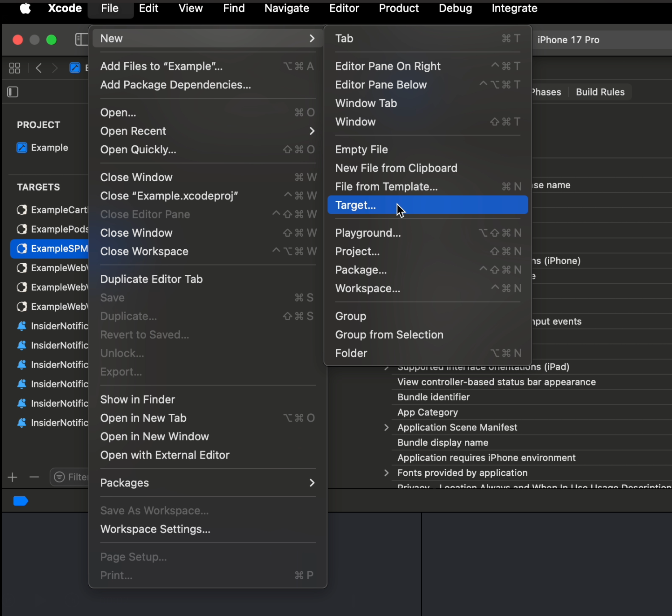The width and height of the screenshot is (672, 616).
Task: Close the File menu
Action: 110,8
